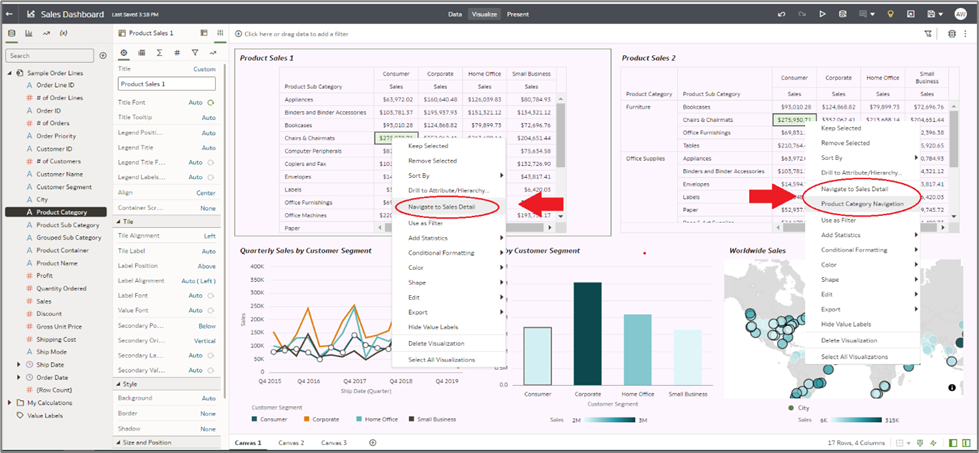Select Delete Visualization in Product Sales 1 menu
Image resolution: width=979 pixels, height=453 pixels.
click(x=436, y=343)
